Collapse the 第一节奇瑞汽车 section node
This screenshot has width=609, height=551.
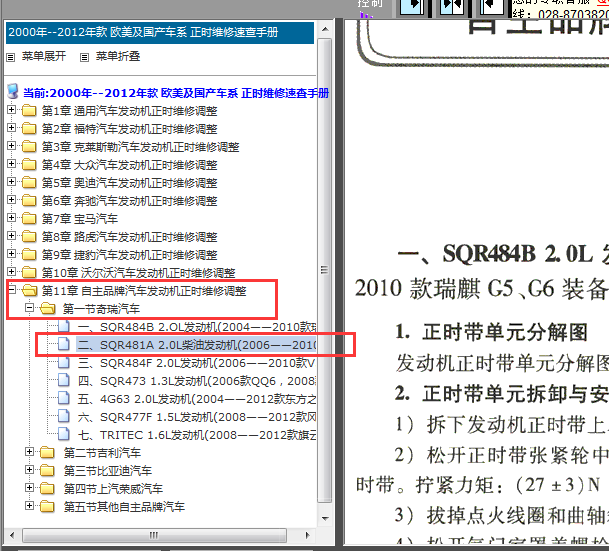point(30,308)
